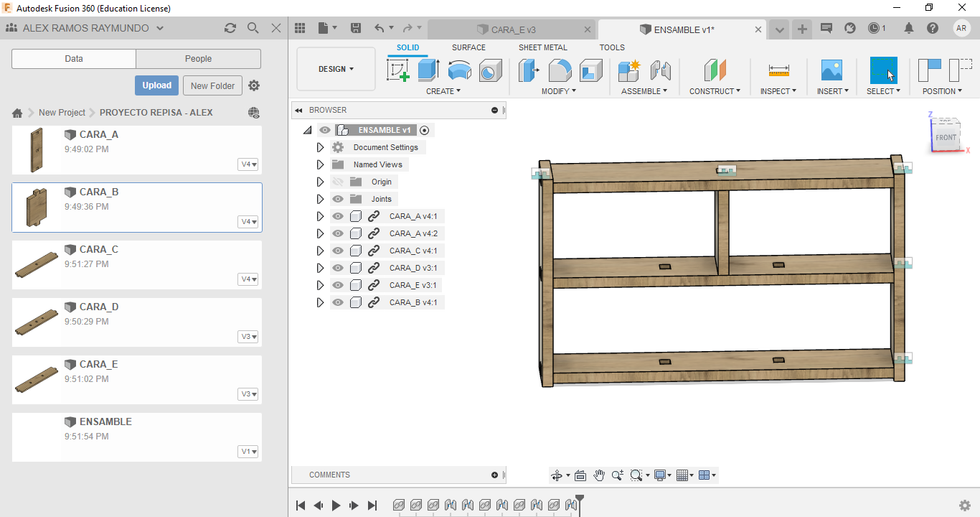Image resolution: width=980 pixels, height=517 pixels.
Task: Hide the CARA_A v4:1 component
Action: pos(338,216)
